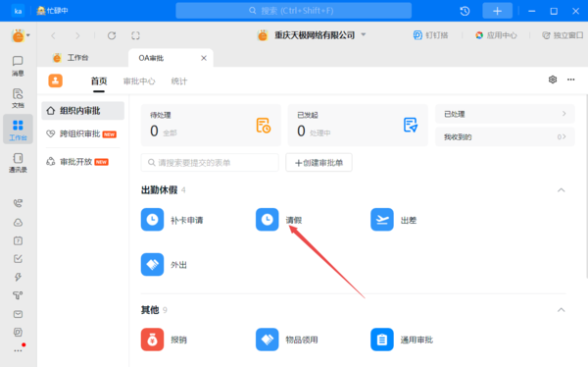This screenshot has width=588, height=367.
Task: Open the 文档 documents sidebar icon
Action: (x=18, y=98)
